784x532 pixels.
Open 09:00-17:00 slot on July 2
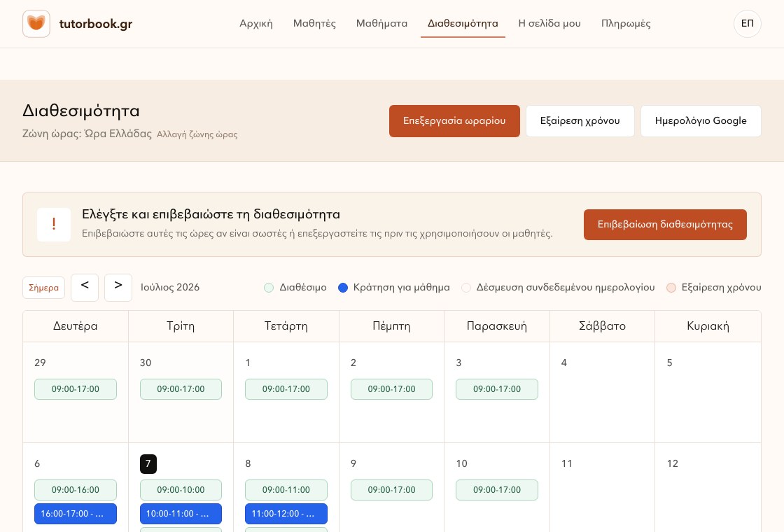tap(391, 389)
